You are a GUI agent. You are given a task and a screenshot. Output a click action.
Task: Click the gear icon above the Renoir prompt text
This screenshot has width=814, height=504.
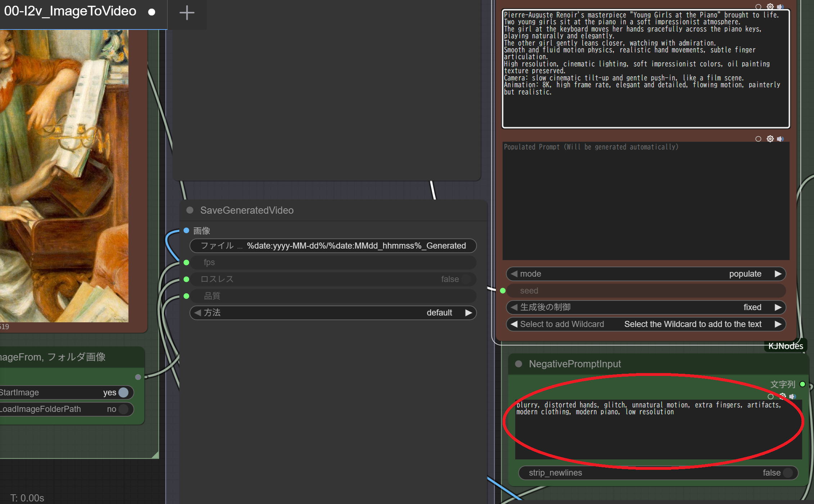tap(770, 6)
